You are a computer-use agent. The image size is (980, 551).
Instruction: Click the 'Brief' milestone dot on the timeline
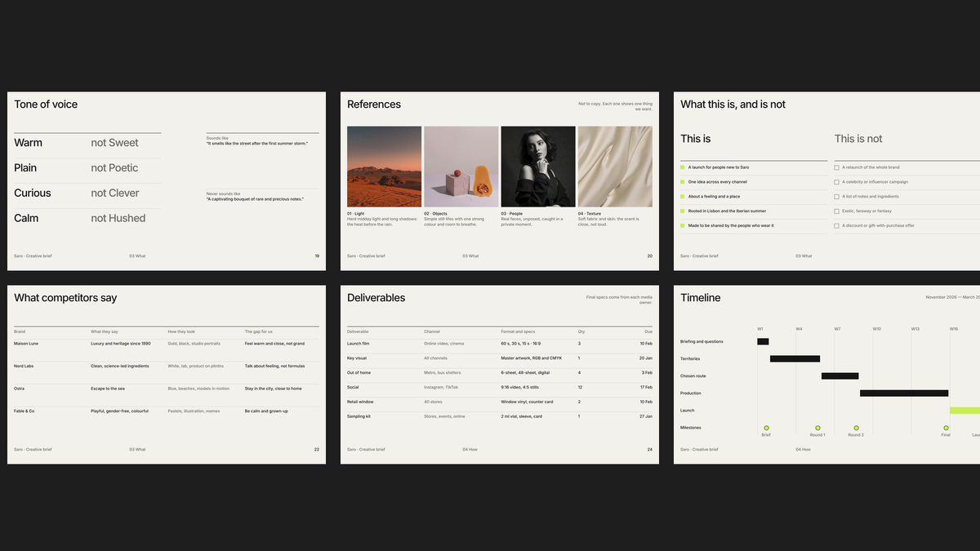point(766,428)
